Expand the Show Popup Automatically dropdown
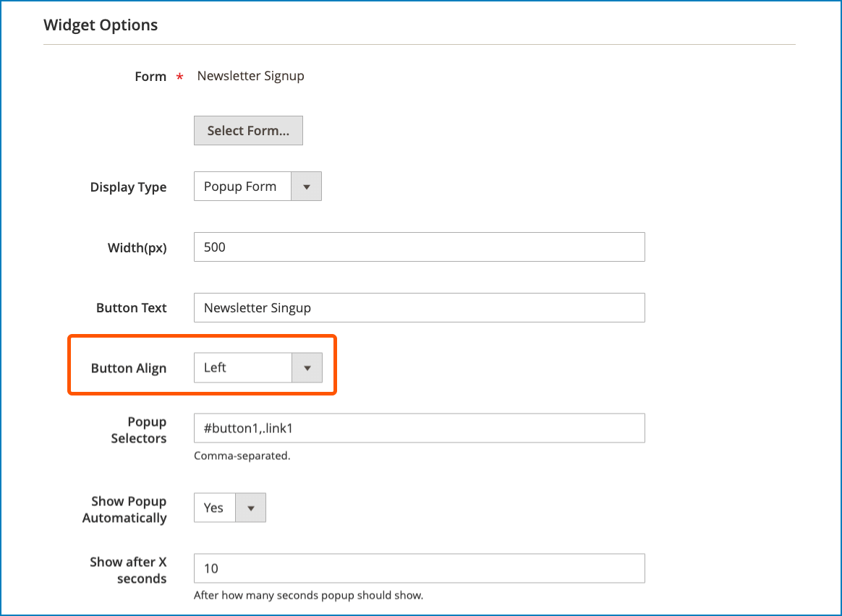Viewport: 842px width, 616px height. click(251, 508)
